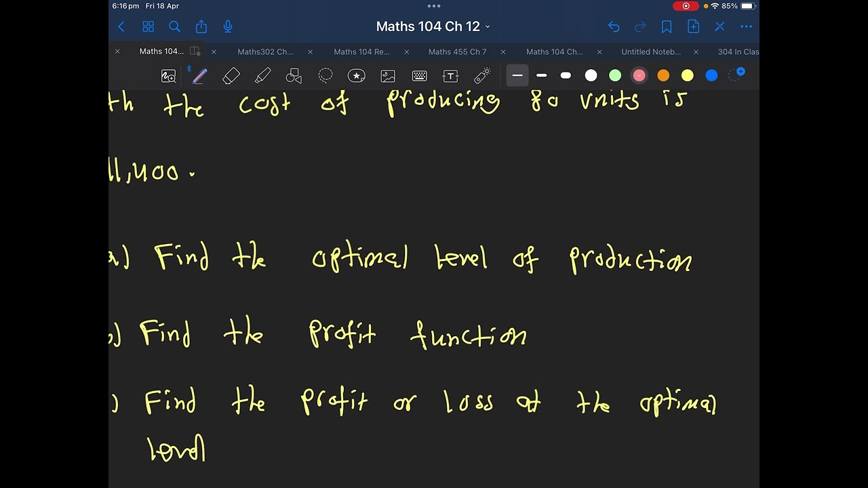
Task: Choose the thin pen stroke width
Action: tap(517, 75)
